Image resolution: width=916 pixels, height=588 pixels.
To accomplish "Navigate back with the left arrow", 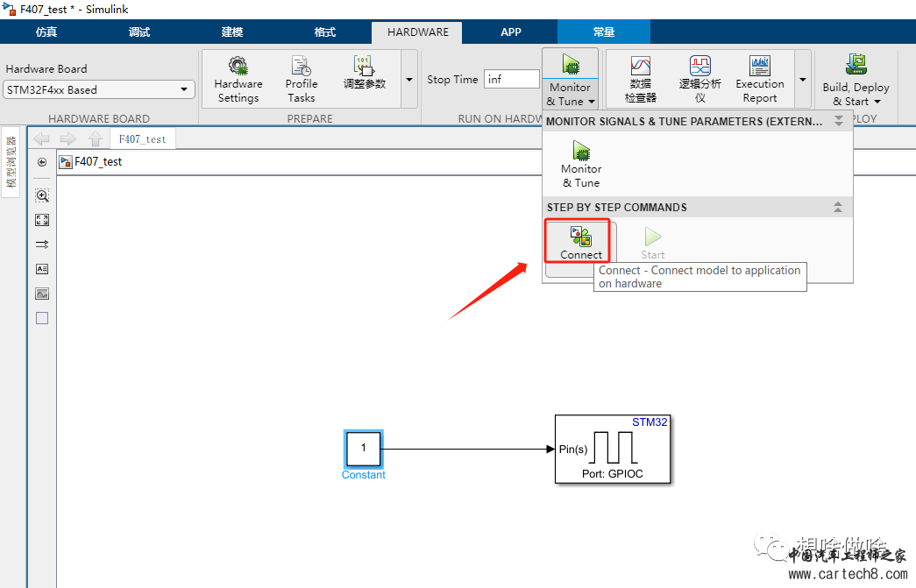I will [41, 139].
